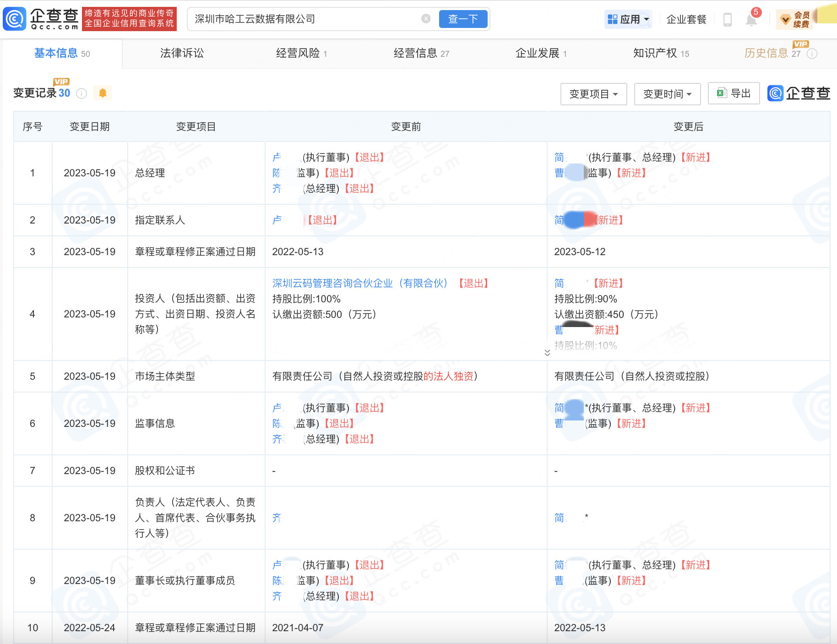Clear the search field with the X icon
Screen dimensions: 837x644
[426, 19]
